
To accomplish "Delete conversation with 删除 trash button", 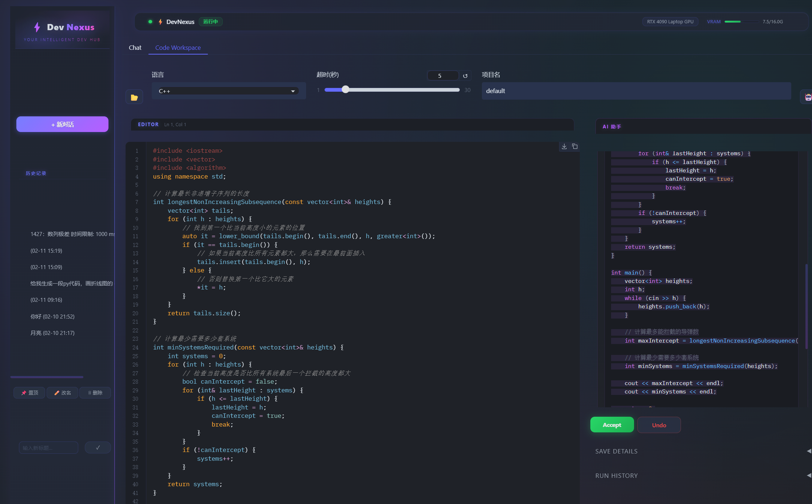I will point(95,393).
